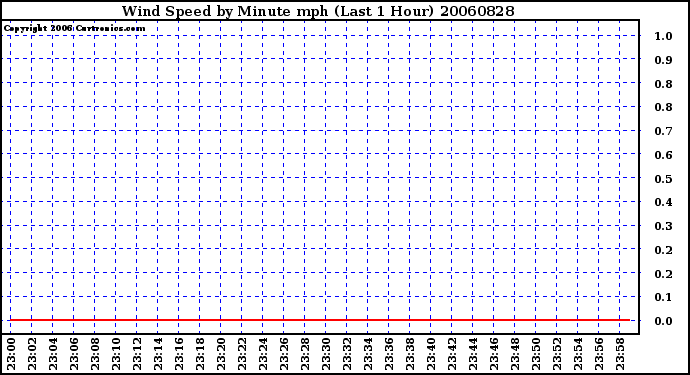Click the 23:08 time label

[95, 354]
